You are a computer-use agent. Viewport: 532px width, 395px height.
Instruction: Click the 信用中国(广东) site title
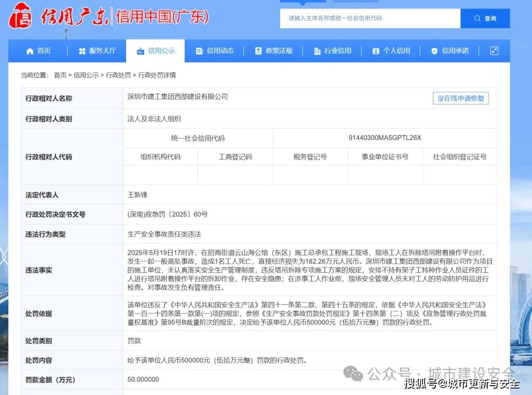click(162, 17)
